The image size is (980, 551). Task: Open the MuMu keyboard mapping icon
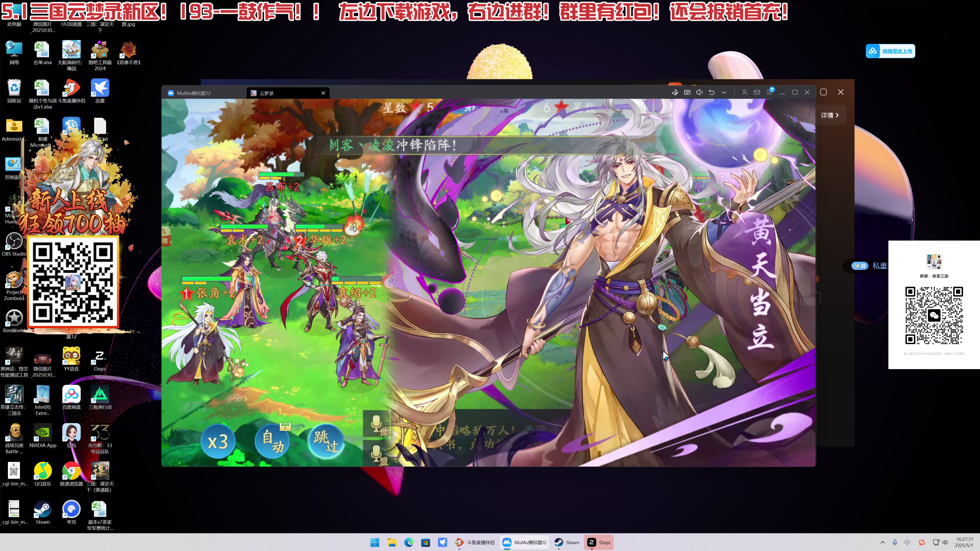pyautogui.click(x=687, y=92)
